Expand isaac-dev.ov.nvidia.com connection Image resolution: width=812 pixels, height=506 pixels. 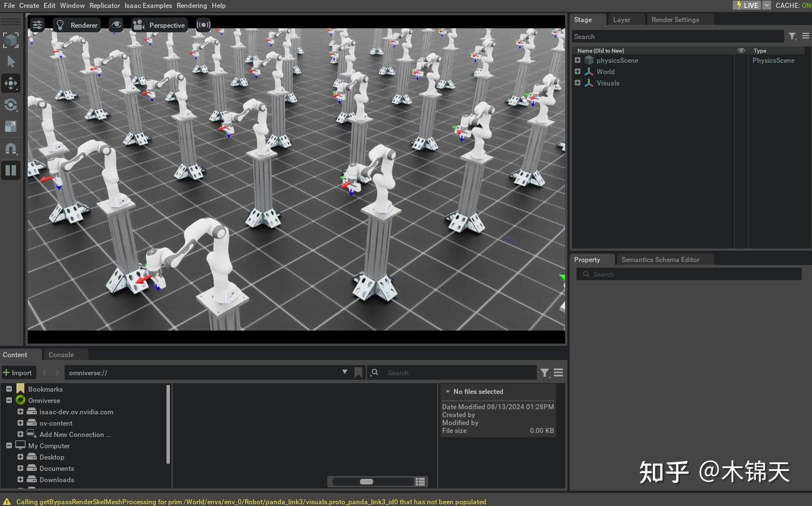(20, 411)
